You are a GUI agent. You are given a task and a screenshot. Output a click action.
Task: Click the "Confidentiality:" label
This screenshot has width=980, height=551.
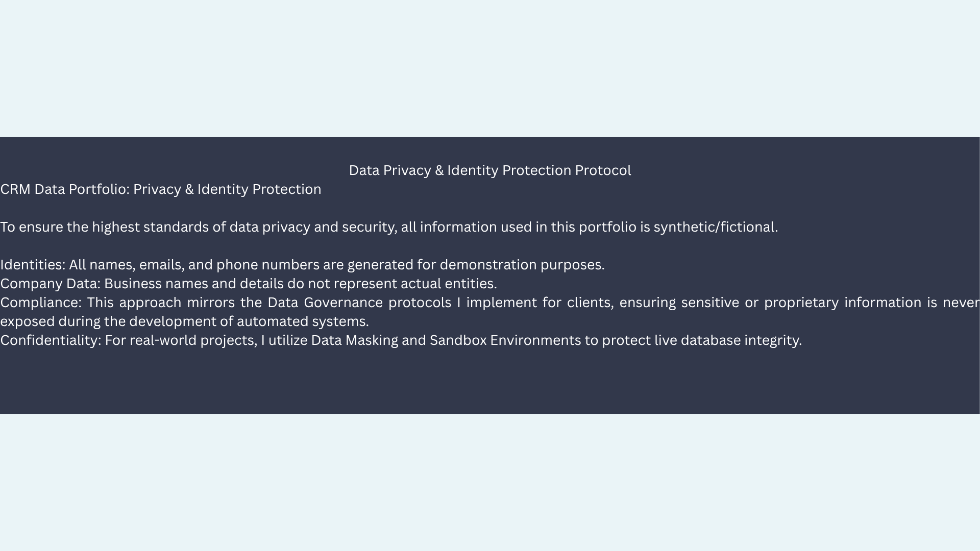[51, 340]
